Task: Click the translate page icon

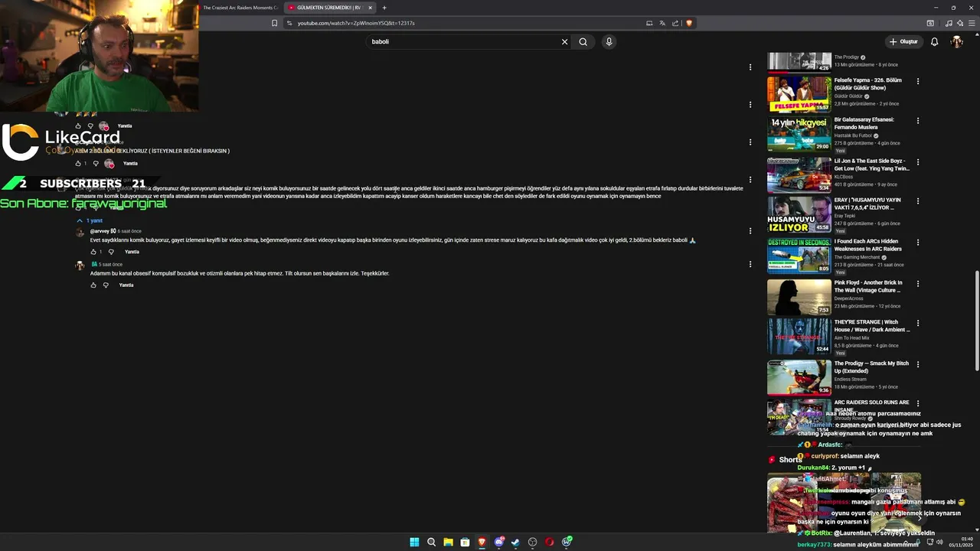Action: 662,23
